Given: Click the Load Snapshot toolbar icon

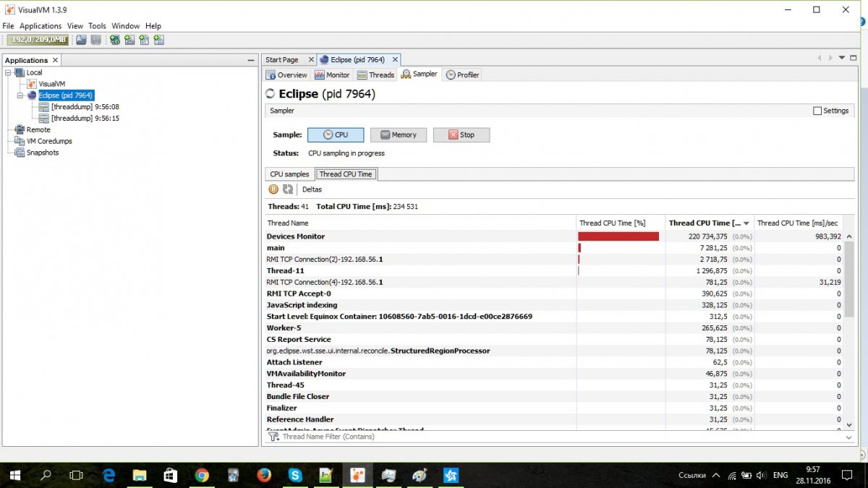Looking at the screenshot, I should [82, 40].
